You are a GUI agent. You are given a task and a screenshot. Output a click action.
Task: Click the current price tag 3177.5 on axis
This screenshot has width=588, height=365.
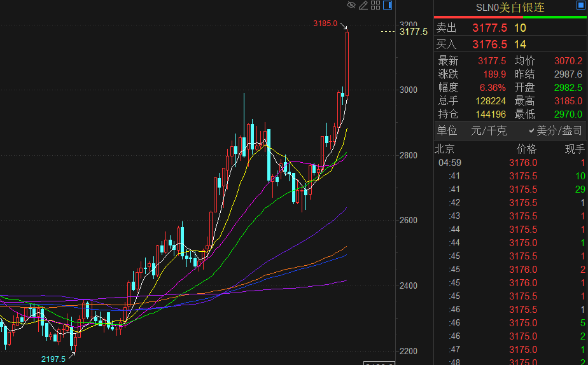click(x=414, y=31)
